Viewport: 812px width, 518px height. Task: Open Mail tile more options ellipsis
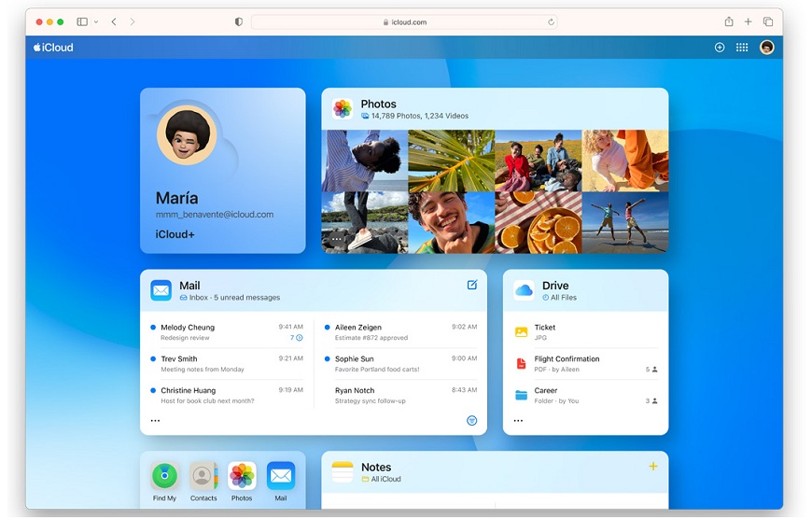pyautogui.click(x=155, y=421)
